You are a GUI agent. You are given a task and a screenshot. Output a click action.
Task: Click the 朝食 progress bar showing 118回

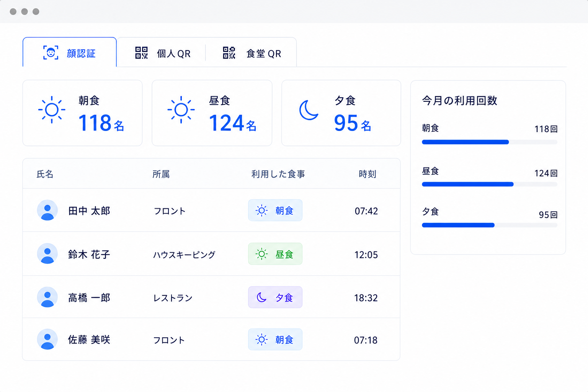coord(490,142)
